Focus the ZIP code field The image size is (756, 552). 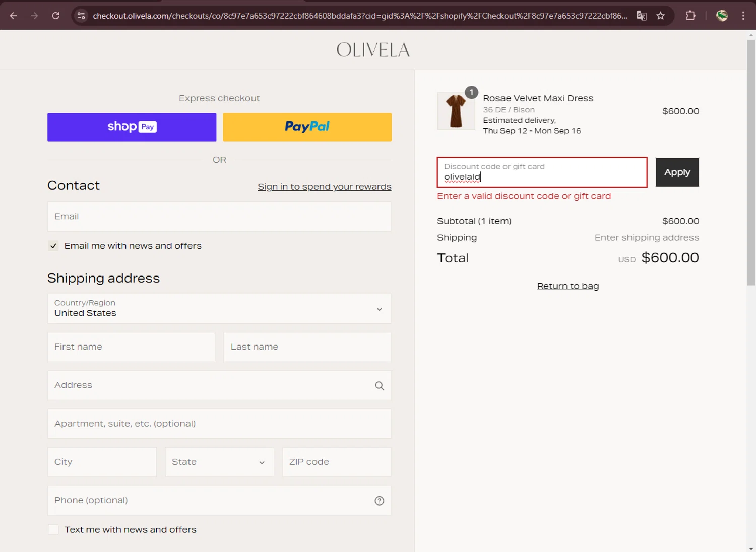pos(337,462)
